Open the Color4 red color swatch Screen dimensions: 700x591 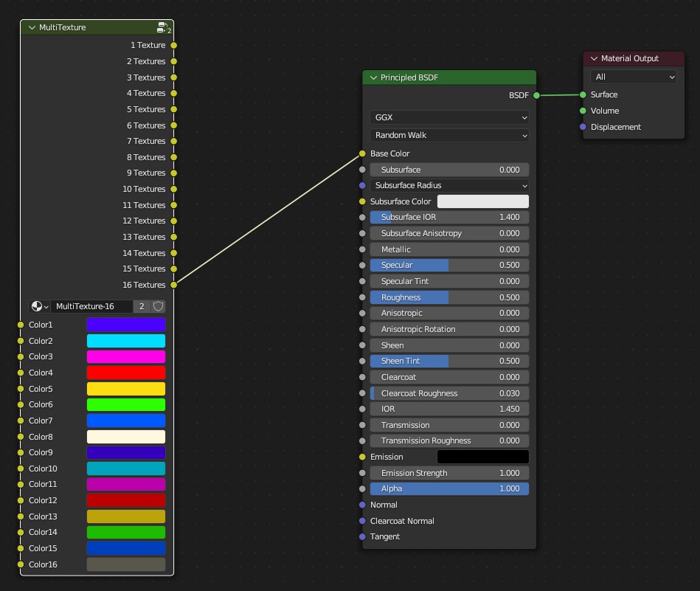[126, 373]
